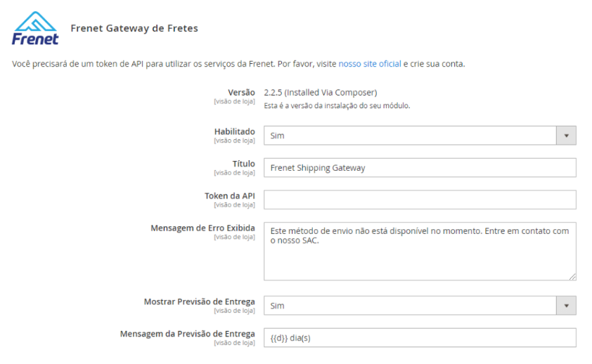Click the 'Frenet Gateway de Fretes' heading
This screenshot has height=364, width=592.
click(134, 29)
